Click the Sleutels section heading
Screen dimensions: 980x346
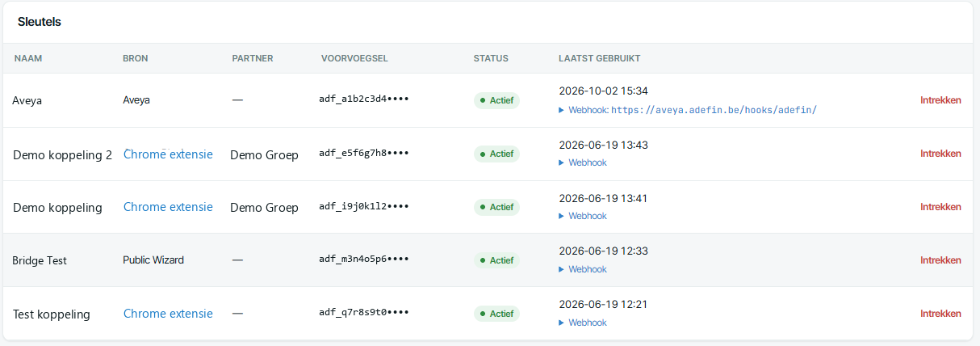pos(40,22)
